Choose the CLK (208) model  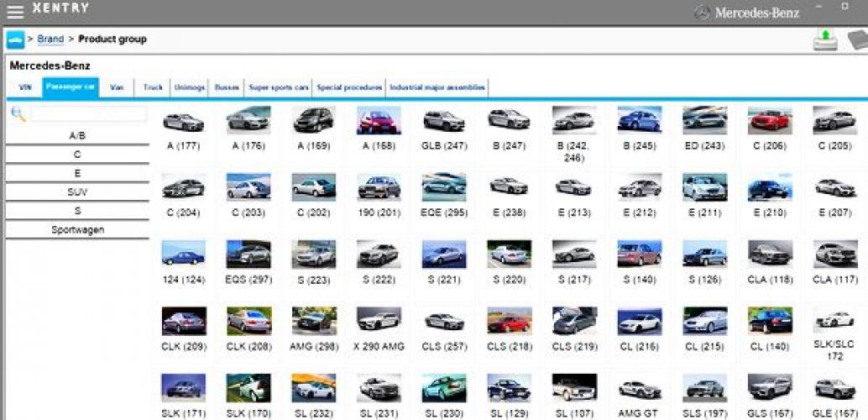[x=248, y=321]
